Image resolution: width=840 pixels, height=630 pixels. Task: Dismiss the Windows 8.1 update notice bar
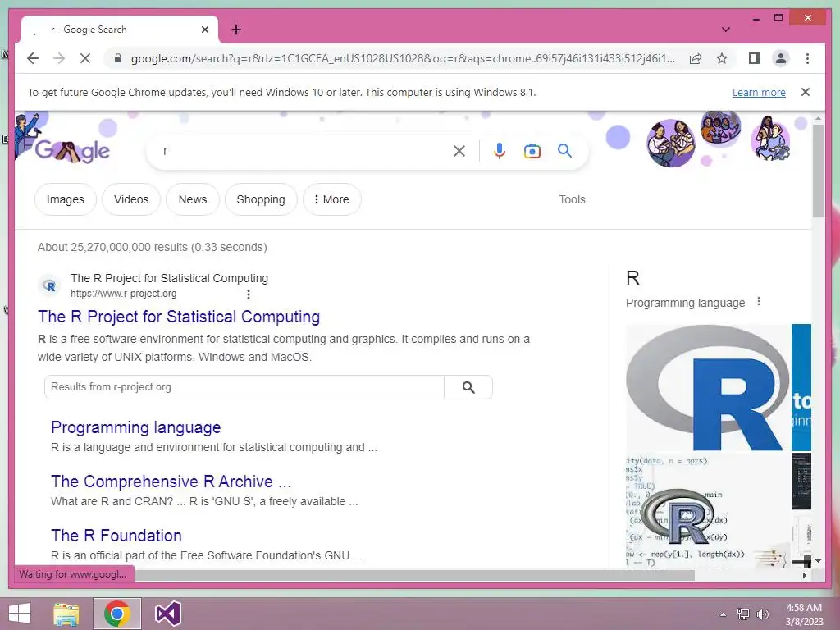pyautogui.click(x=806, y=92)
